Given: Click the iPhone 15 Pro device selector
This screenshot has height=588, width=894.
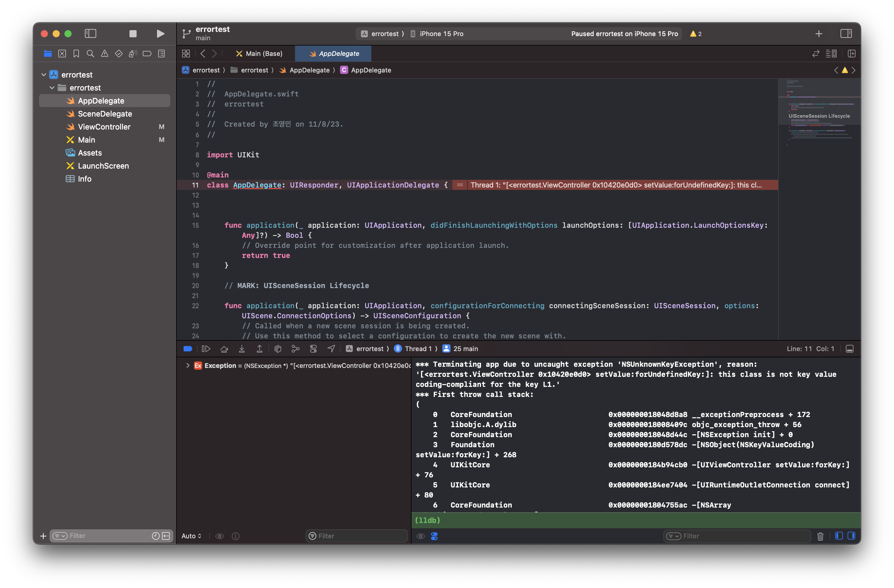Looking at the screenshot, I should (x=441, y=34).
